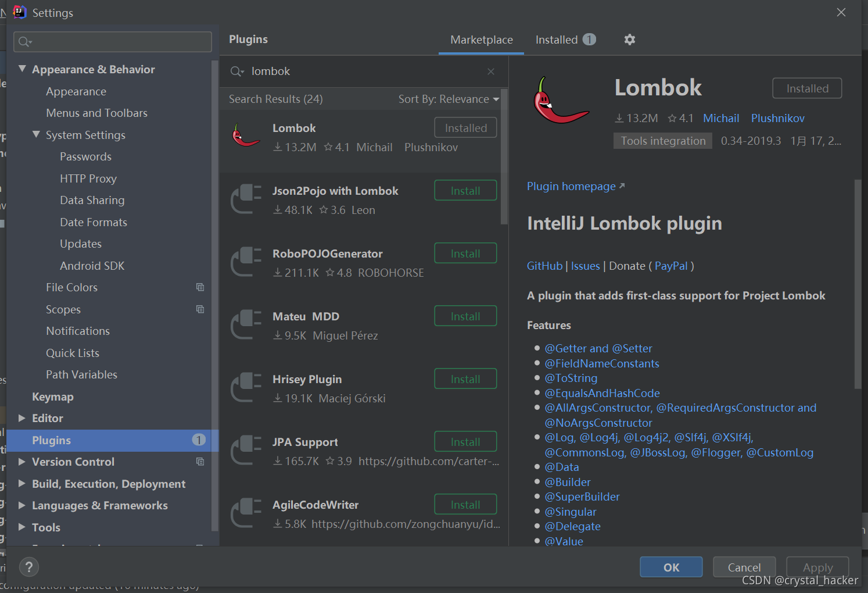Viewport: 868px width, 593px height.
Task: Click the large Lombok logo in details pane
Action: [x=561, y=101]
